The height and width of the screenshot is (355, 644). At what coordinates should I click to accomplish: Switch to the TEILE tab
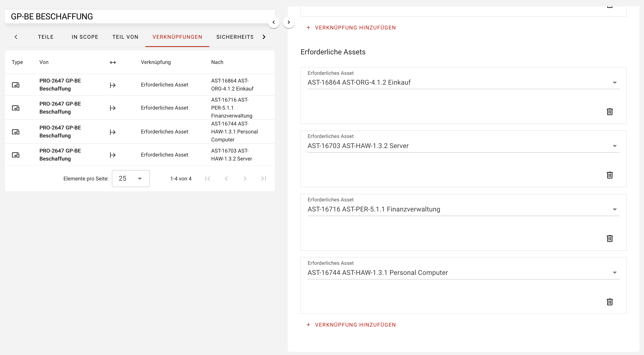point(46,37)
